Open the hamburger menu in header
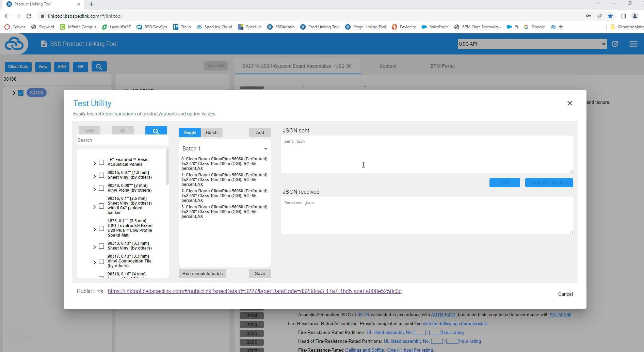The image size is (644, 352). click(x=633, y=44)
